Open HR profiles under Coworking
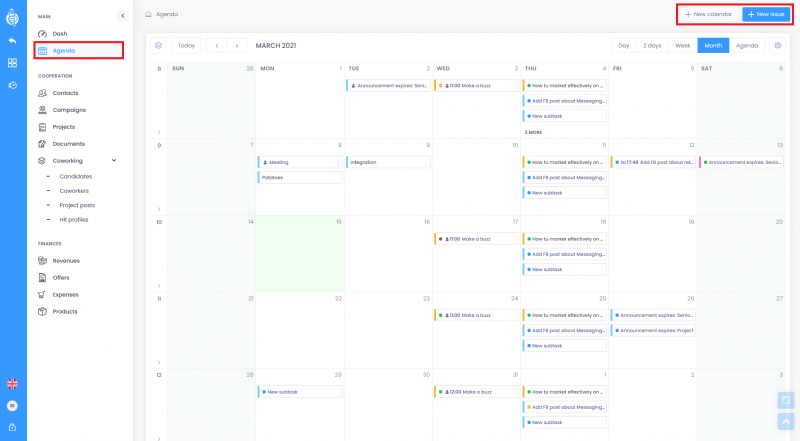The image size is (800, 441). pyautogui.click(x=73, y=219)
